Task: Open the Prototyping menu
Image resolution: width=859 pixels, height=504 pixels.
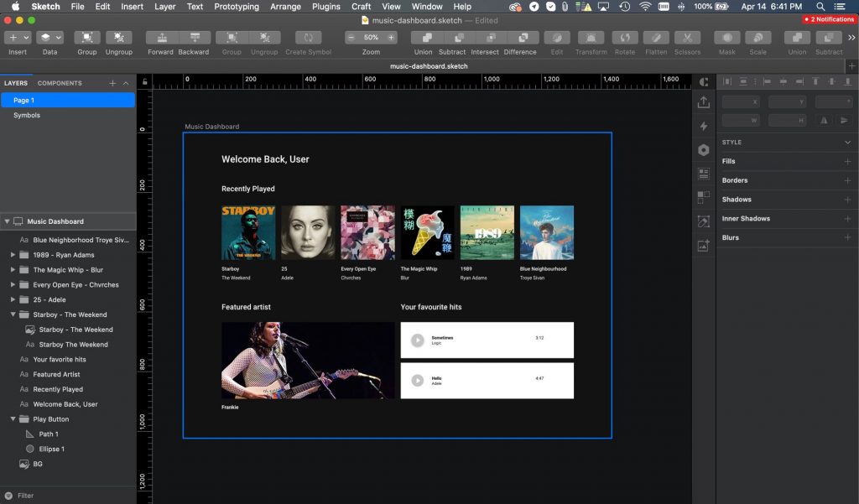Action: tap(236, 7)
